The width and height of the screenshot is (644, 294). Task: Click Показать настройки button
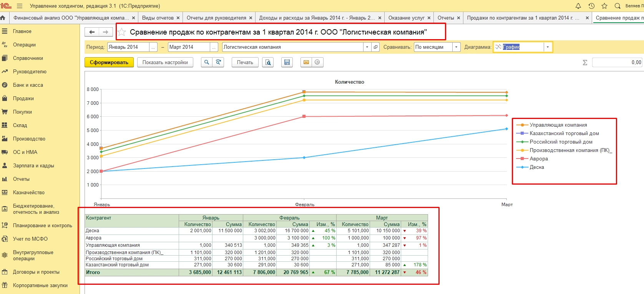point(165,62)
